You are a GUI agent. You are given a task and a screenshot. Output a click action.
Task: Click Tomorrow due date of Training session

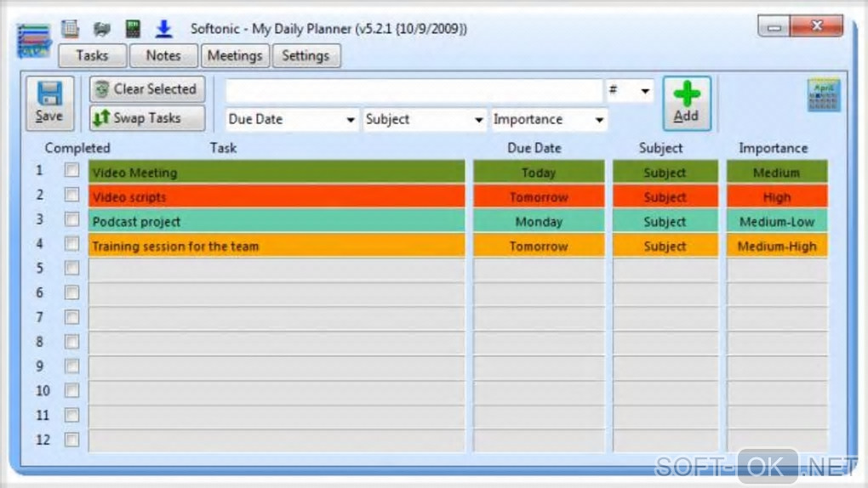pyautogui.click(x=539, y=246)
